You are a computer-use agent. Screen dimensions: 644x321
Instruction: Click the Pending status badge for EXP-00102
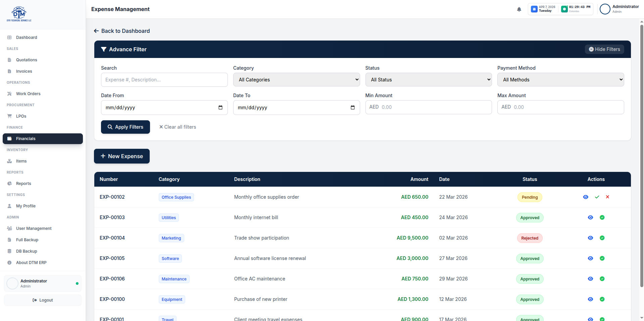click(530, 197)
